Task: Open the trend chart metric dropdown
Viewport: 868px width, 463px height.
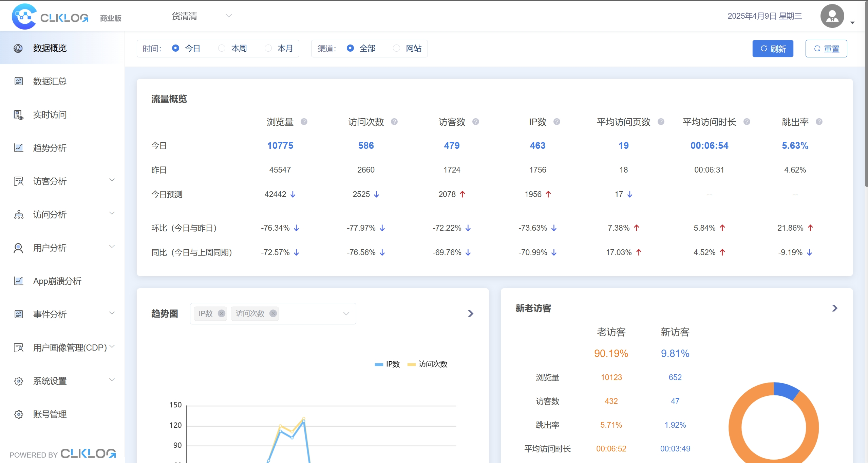Action: tap(345, 313)
